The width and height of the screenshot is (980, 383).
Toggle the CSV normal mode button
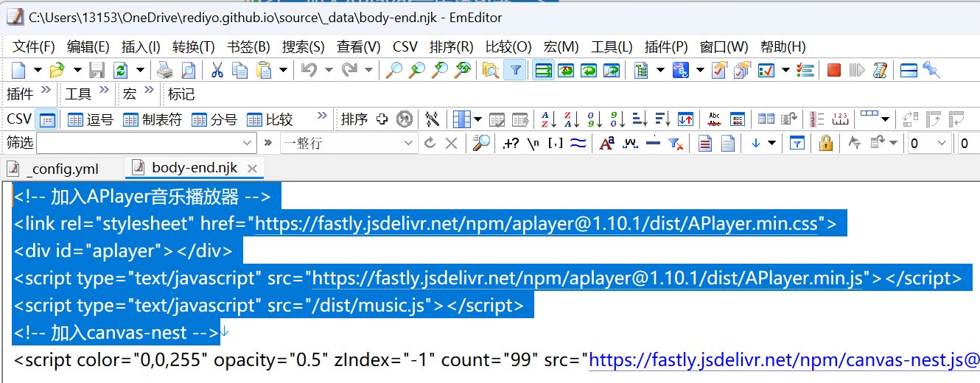pyautogui.click(x=46, y=119)
